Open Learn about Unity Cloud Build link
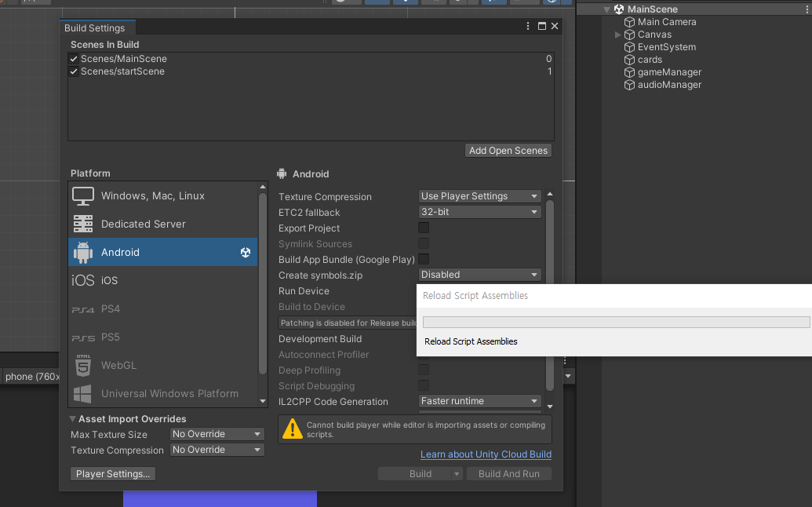812x507 pixels. pyautogui.click(x=486, y=454)
